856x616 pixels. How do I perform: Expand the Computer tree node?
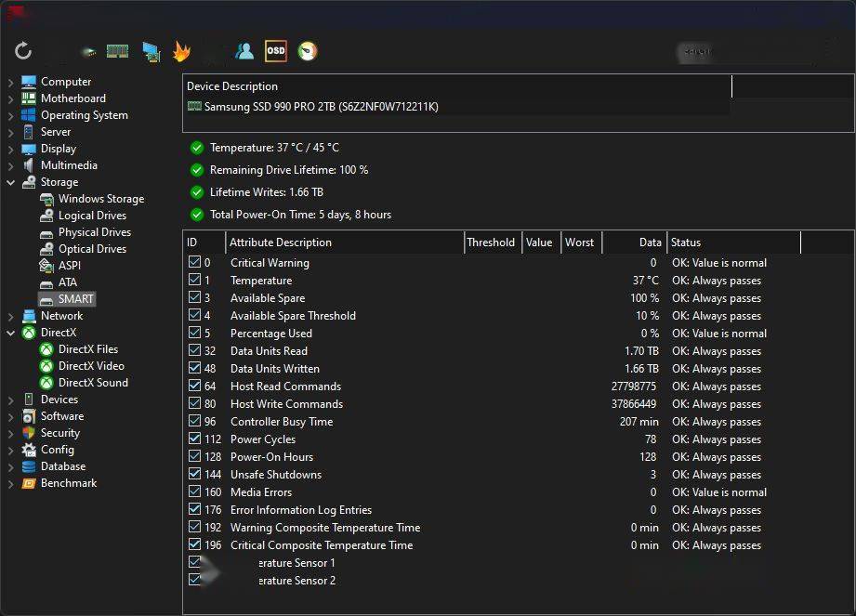pyautogui.click(x=11, y=82)
